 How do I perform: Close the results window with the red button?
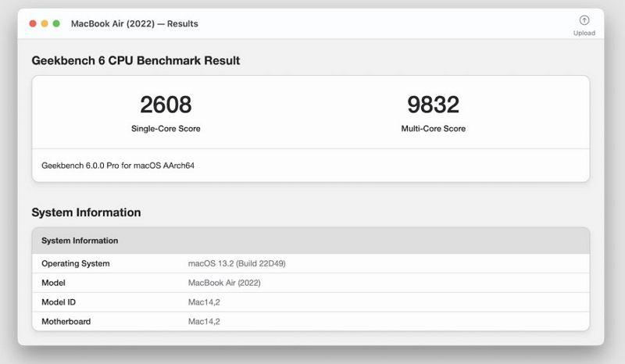coord(33,23)
